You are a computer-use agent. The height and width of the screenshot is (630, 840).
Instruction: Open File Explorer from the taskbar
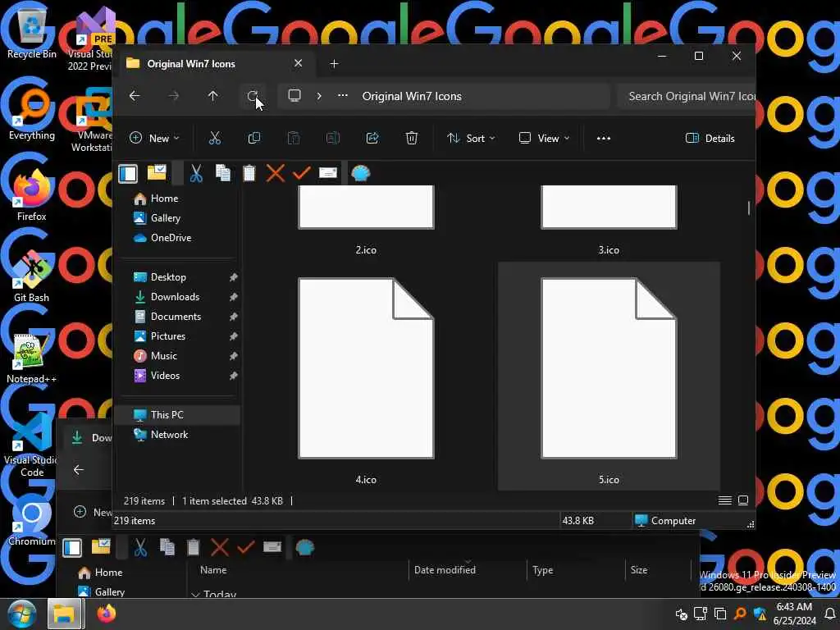point(64,614)
